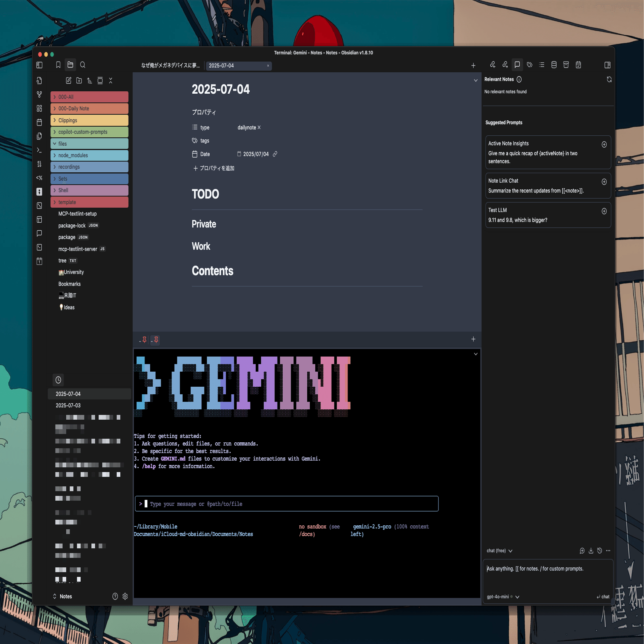Open outgoing links panel icon

click(505, 65)
